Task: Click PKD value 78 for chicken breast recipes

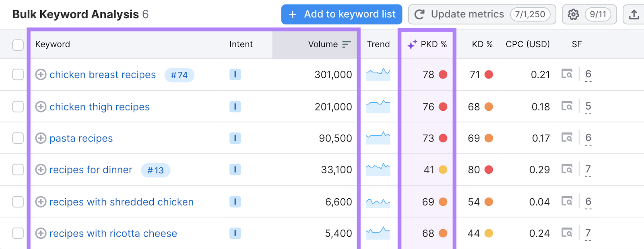Action: (x=428, y=75)
